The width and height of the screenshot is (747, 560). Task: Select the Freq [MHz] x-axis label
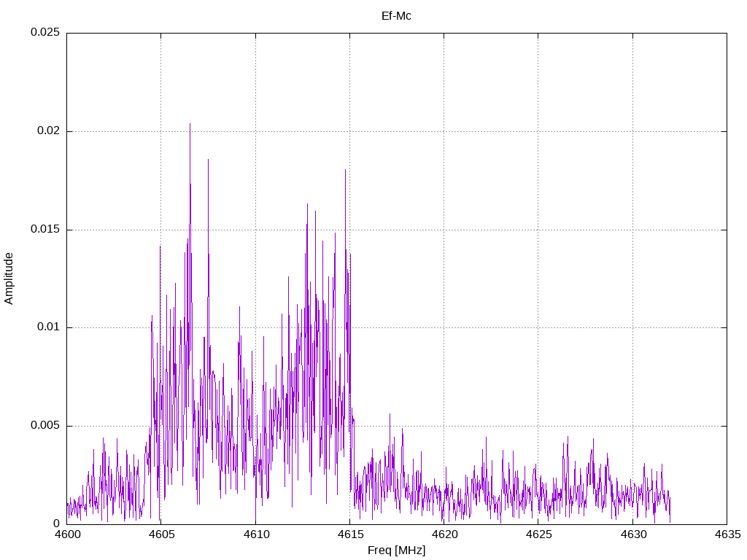pos(396,551)
